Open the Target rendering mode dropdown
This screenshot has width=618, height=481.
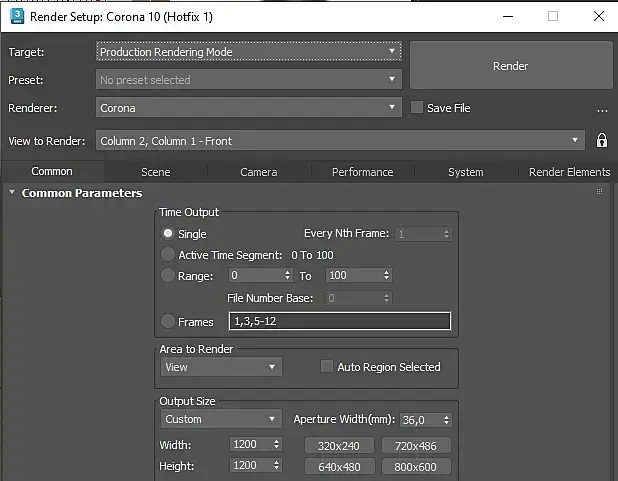pos(249,51)
